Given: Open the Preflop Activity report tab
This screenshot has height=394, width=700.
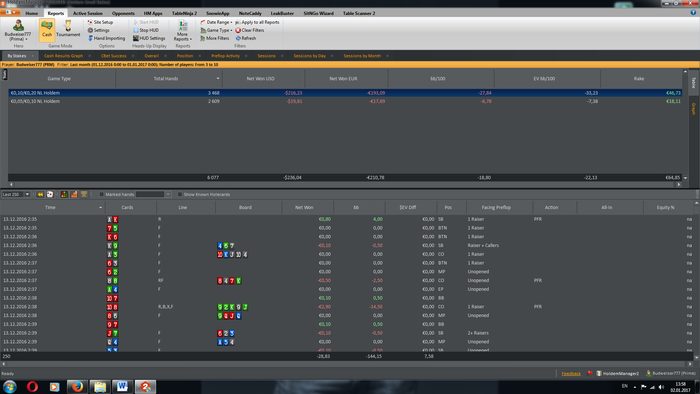Looking at the screenshot, I should (x=225, y=56).
